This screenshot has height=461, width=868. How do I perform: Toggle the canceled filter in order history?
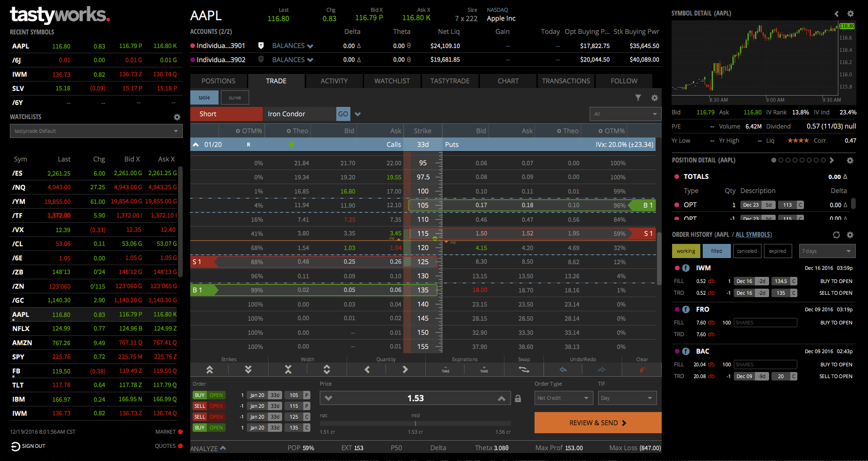click(x=747, y=251)
